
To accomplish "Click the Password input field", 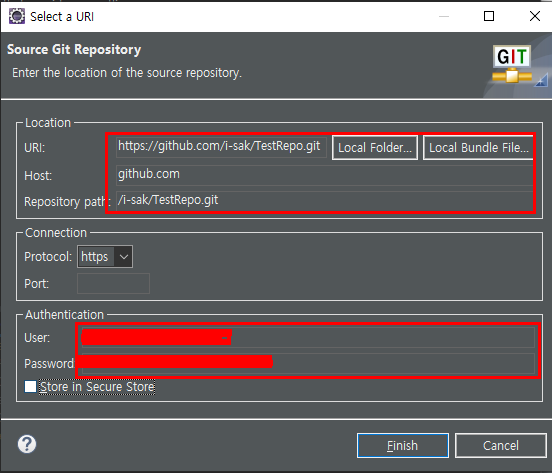I will click(x=308, y=363).
